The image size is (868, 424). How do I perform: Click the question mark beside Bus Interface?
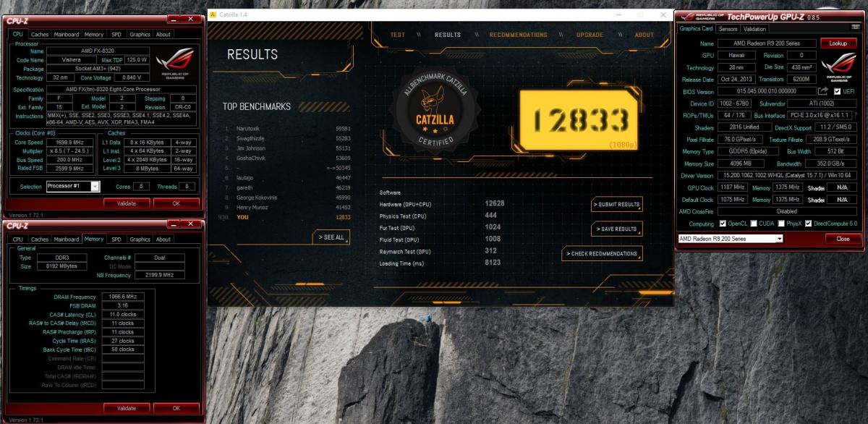(x=856, y=116)
